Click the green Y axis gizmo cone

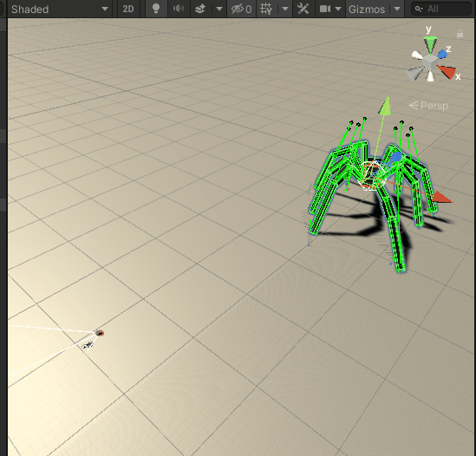pyautogui.click(x=430, y=43)
